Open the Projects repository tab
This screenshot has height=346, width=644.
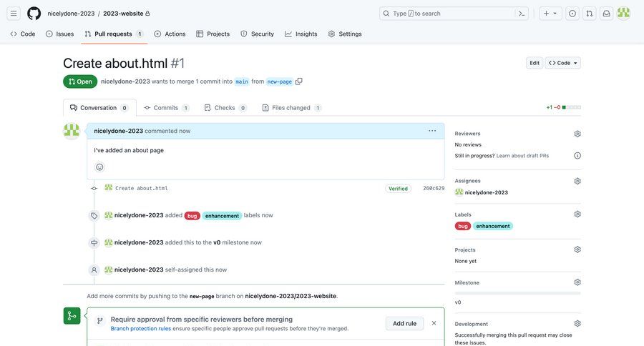click(x=213, y=34)
